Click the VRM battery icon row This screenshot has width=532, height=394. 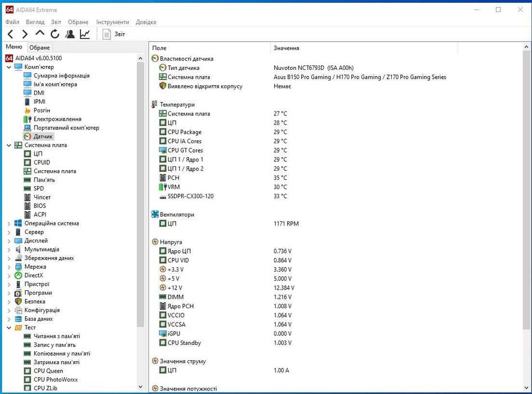click(163, 187)
